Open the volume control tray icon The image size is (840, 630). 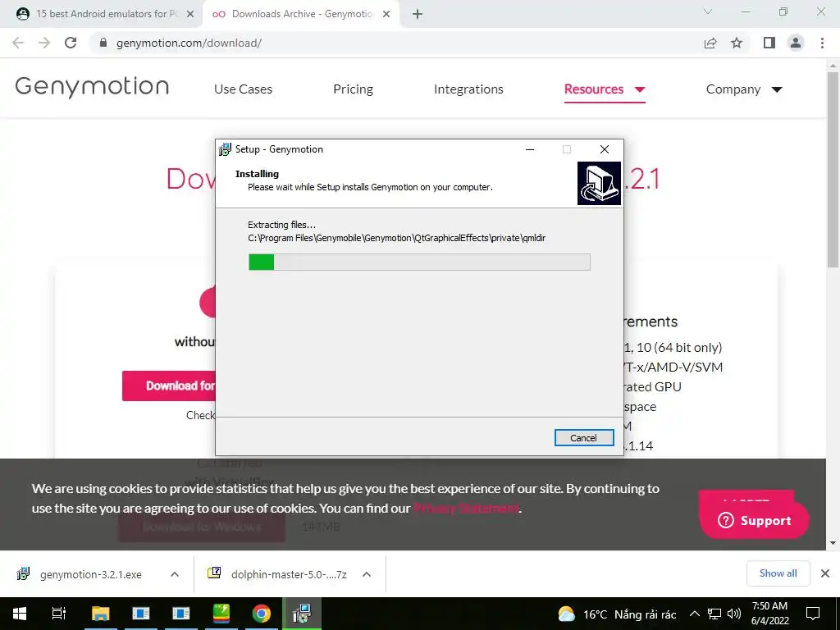734,614
